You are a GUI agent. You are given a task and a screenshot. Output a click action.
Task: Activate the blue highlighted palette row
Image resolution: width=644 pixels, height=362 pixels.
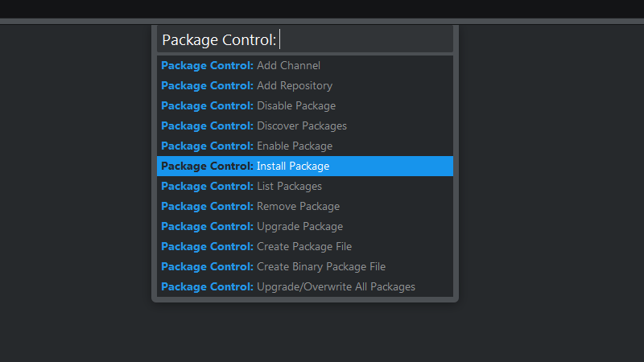[304, 167]
